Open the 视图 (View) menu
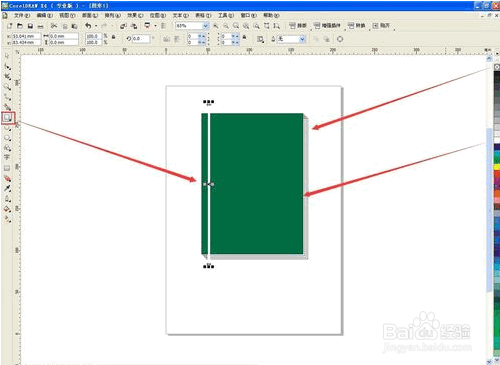Image resolution: width=500 pixels, height=365 pixels. click(x=67, y=15)
